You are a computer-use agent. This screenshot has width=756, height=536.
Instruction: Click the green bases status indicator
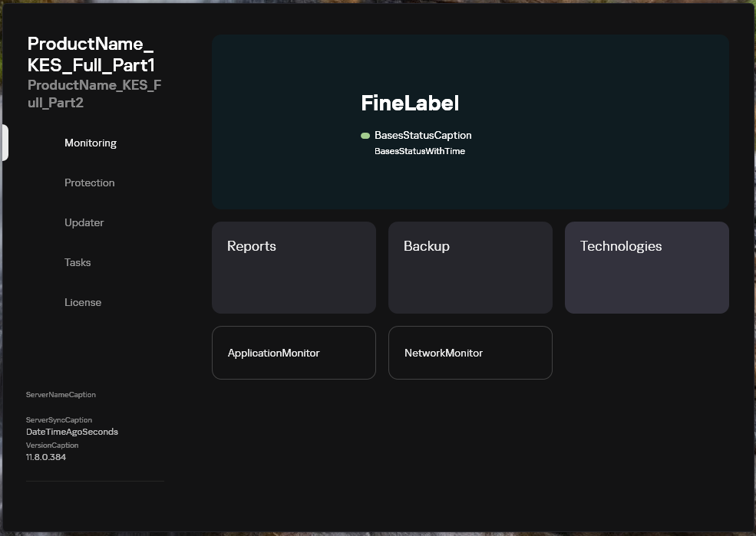tap(365, 136)
